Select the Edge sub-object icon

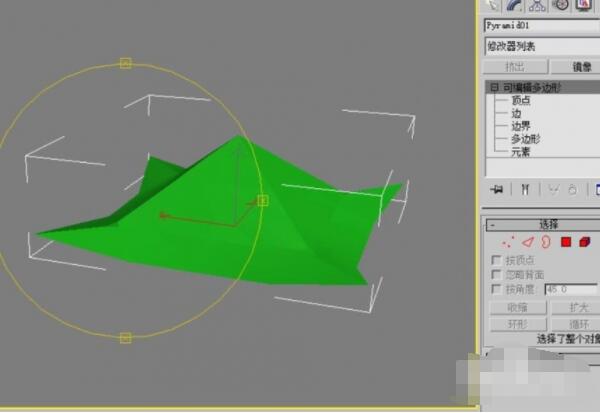[527, 242]
